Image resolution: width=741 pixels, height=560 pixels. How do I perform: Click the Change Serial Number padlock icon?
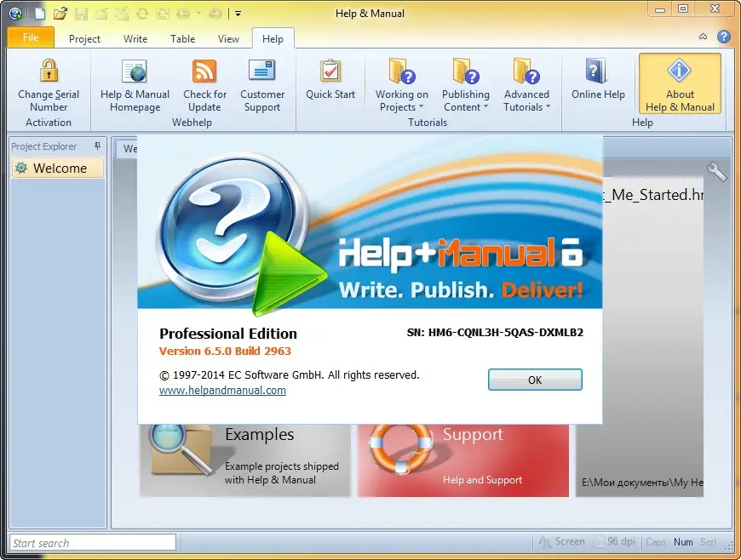[49, 71]
